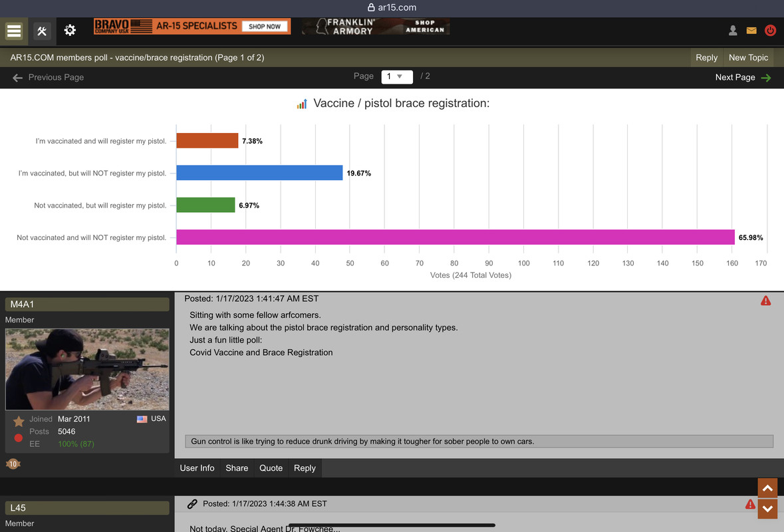Click the Bravo Company Shop Now banner
784x532 pixels.
[192, 26]
